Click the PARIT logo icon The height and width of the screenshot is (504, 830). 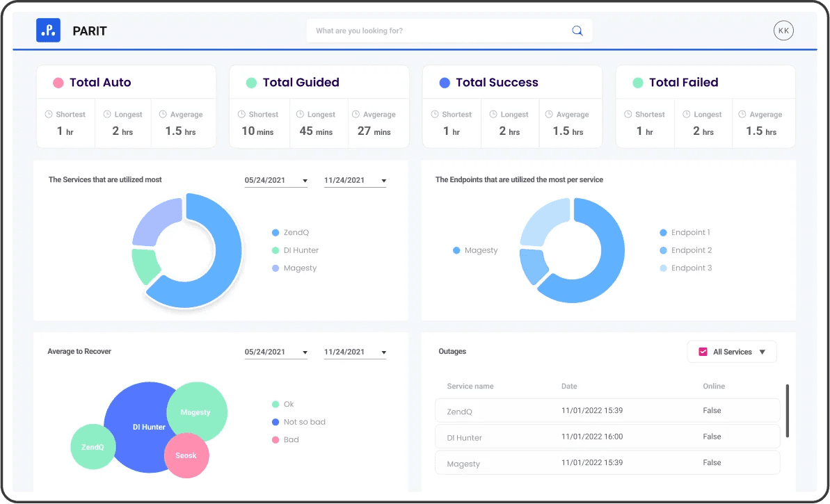click(48, 30)
